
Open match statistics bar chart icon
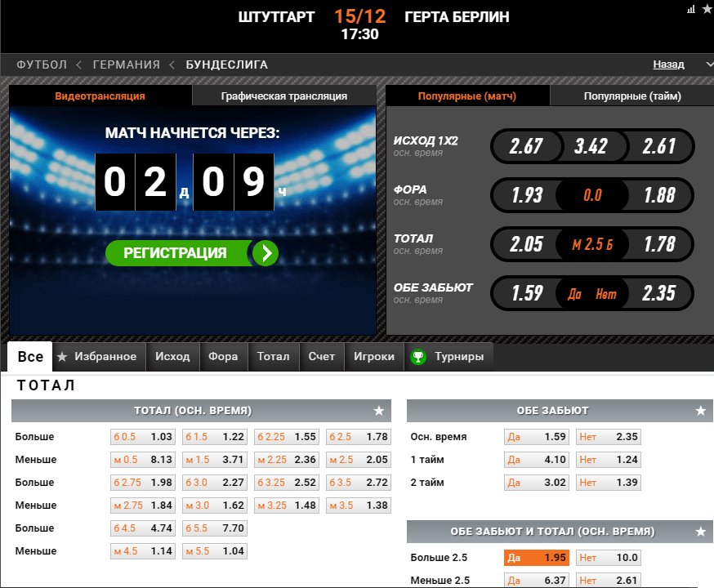[691, 9]
